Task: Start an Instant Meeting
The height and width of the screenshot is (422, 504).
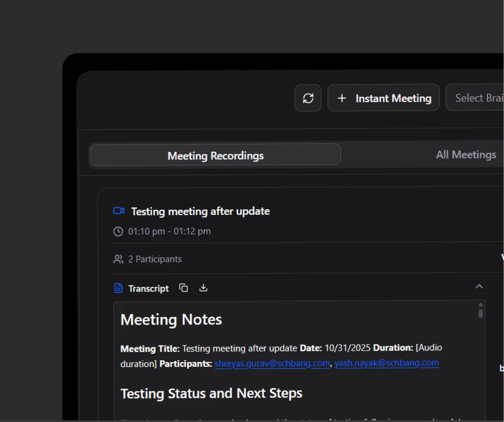Action: point(383,98)
